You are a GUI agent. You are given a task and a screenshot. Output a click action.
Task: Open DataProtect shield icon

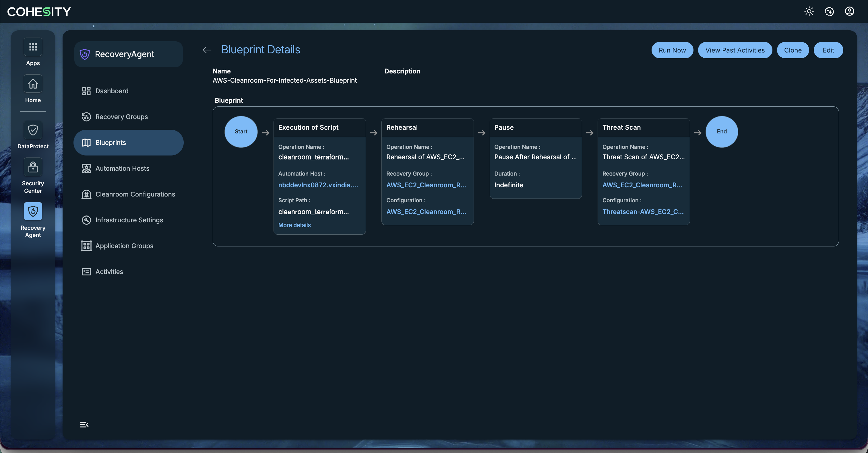[x=33, y=130]
